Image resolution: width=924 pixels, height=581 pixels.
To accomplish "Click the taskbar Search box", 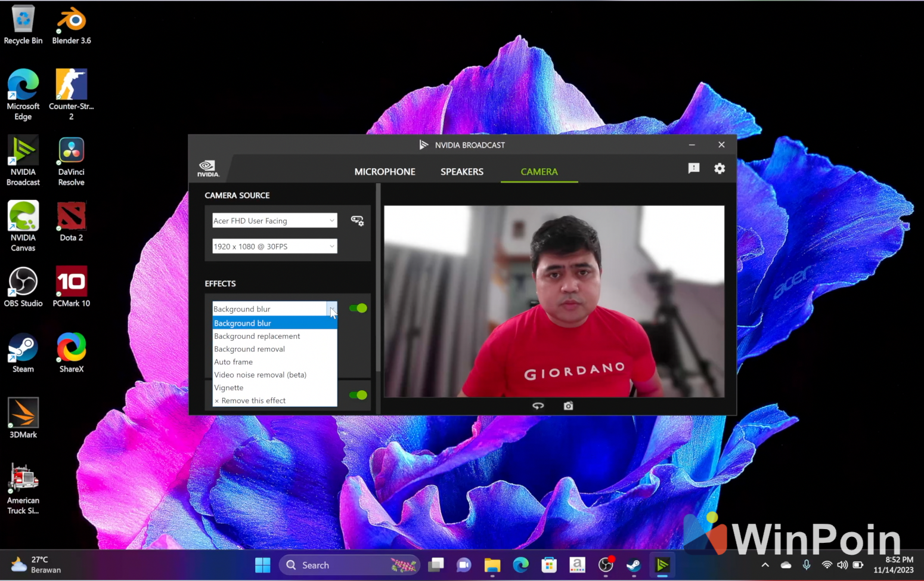I will click(x=349, y=565).
